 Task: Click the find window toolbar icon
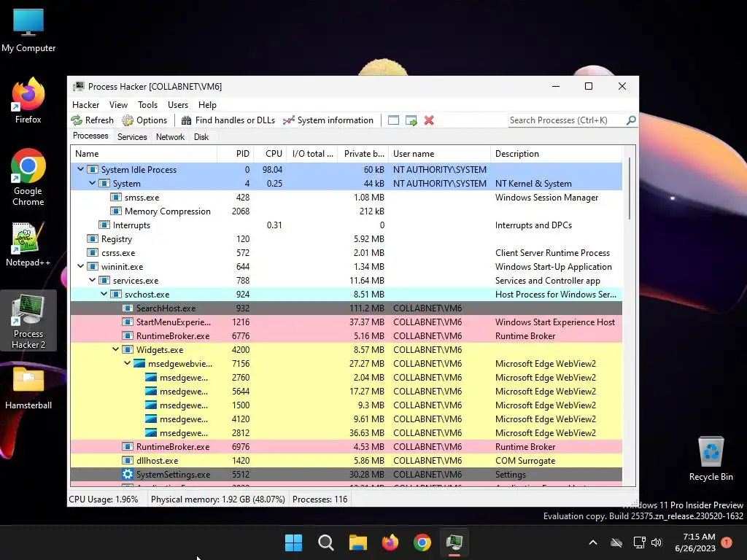[393, 120]
